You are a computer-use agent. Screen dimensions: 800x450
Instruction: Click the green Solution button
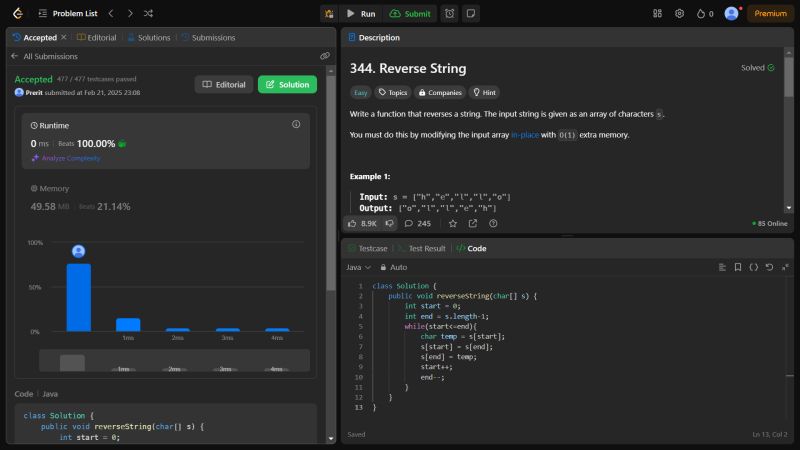click(x=287, y=85)
